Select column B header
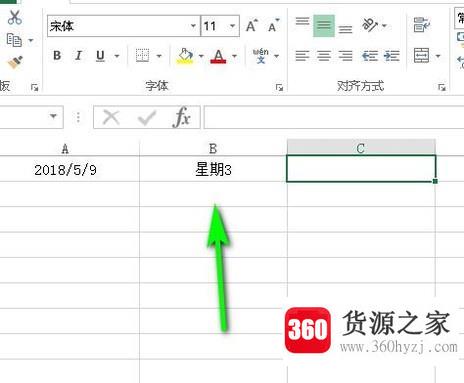 pyautogui.click(x=213, y=148)
